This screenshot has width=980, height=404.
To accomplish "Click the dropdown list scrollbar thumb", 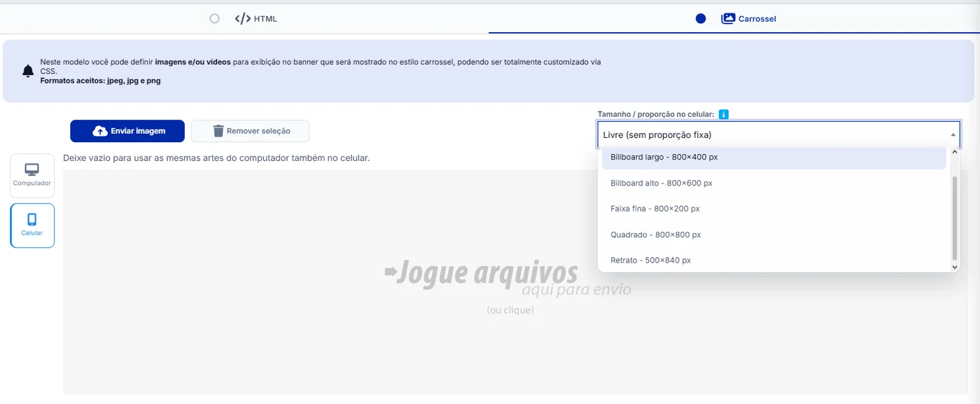I will [x=954, y=218].
